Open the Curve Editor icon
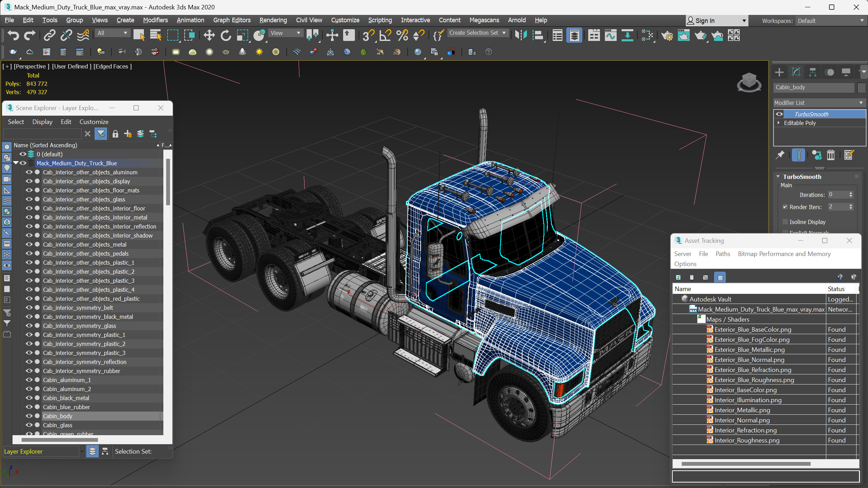 point(610,35)
